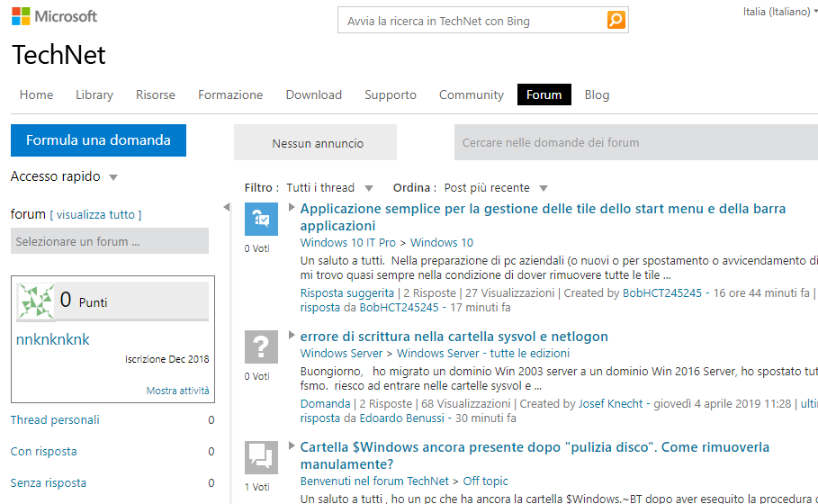Click the answered-thread icon beside Applicazione semplice
818x504 pixels.
click(261, 219)
